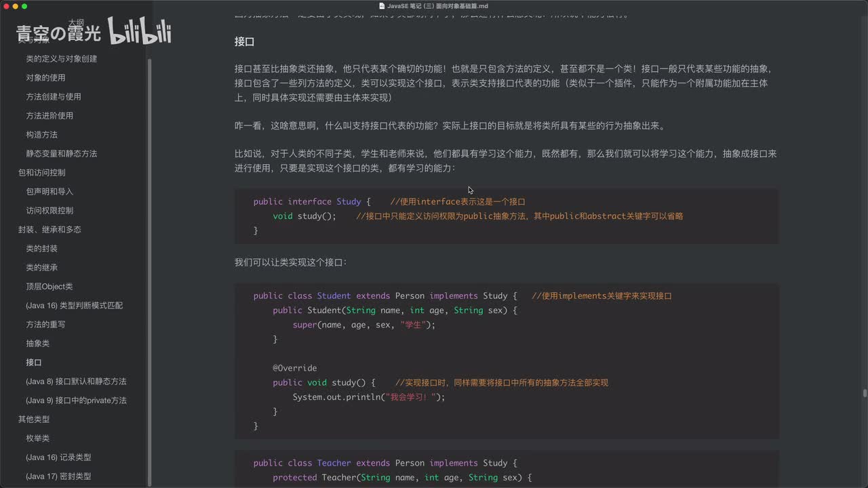Screen dimensions: 868x488
Task: Click the document vertical scrollbar thumb
Action: click(x=865, y=393)
